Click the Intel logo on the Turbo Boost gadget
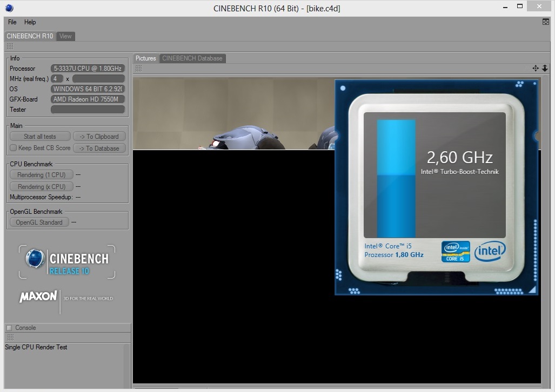This screenshot has height=392, width=555. point(490,251)
